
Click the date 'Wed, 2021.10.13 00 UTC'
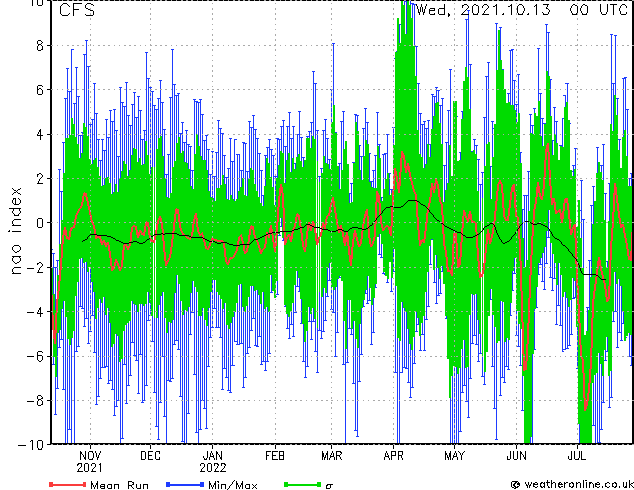click(522, 9)
